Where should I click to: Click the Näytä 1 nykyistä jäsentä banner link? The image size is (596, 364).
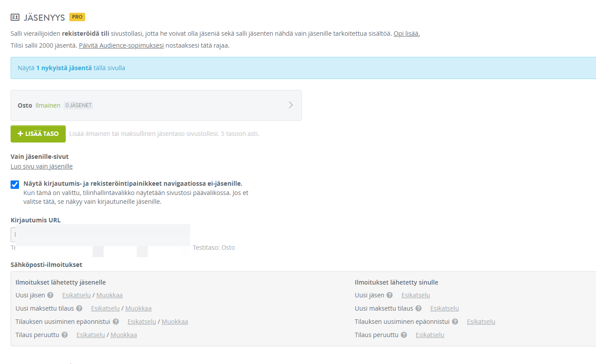[x=71, y=68]
